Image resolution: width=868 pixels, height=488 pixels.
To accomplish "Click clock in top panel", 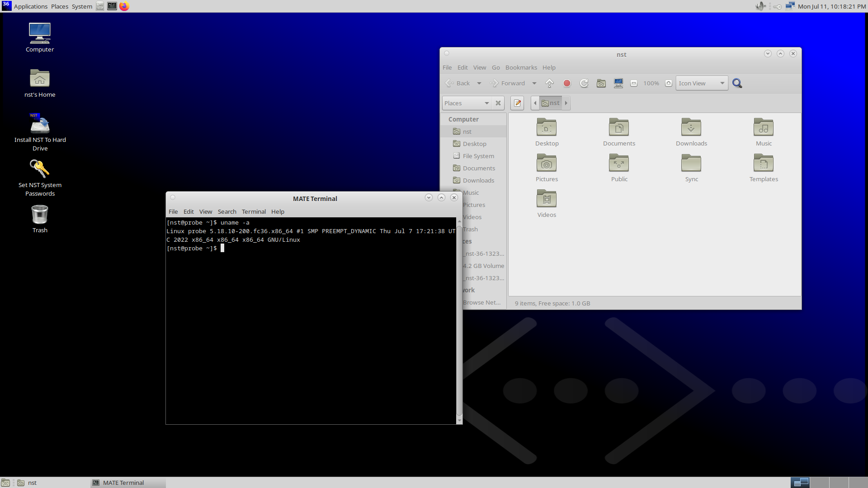I will pyautogui.click(x=831, y=6).
